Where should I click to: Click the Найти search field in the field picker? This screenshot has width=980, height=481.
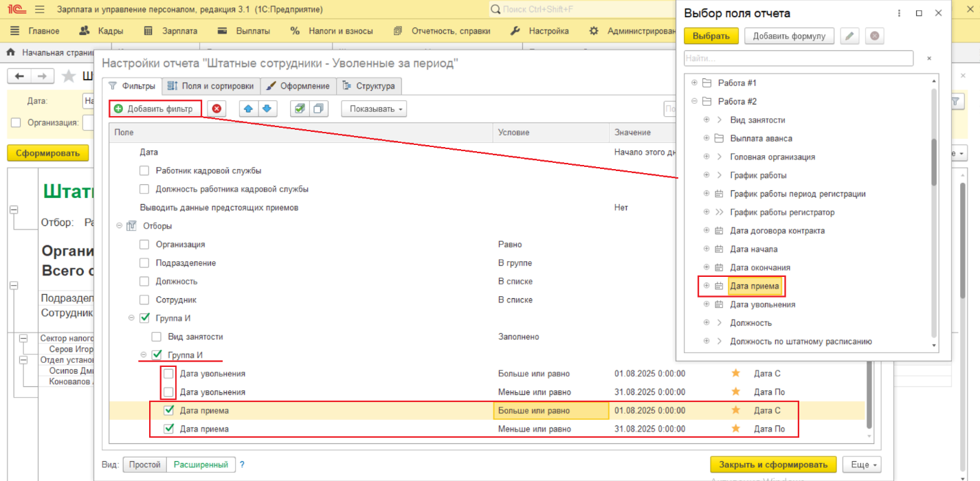(798, 58)
